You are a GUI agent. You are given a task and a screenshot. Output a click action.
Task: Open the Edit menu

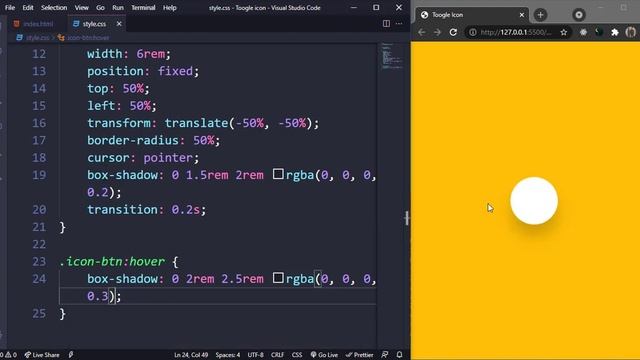click(x=28, y=8)
